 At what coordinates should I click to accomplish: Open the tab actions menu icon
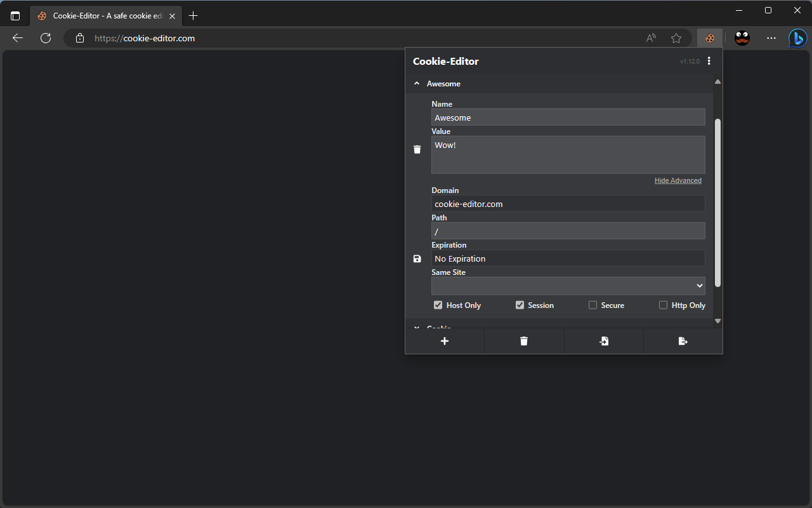[x=15, y=16]
